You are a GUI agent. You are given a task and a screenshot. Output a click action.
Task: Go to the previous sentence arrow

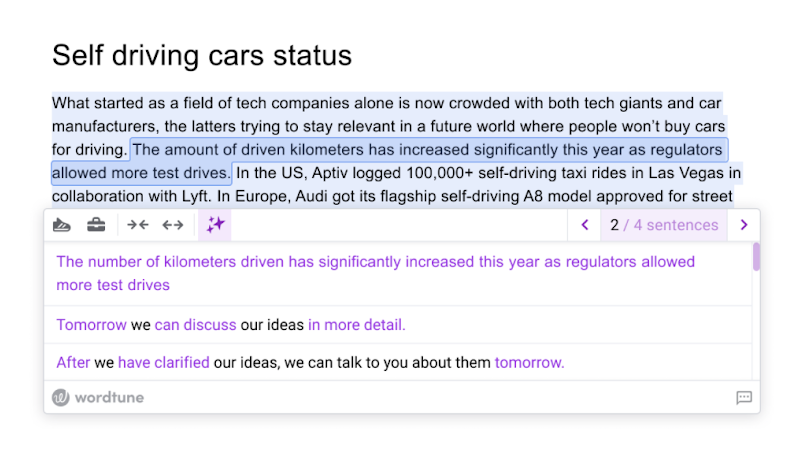point(585,225)
